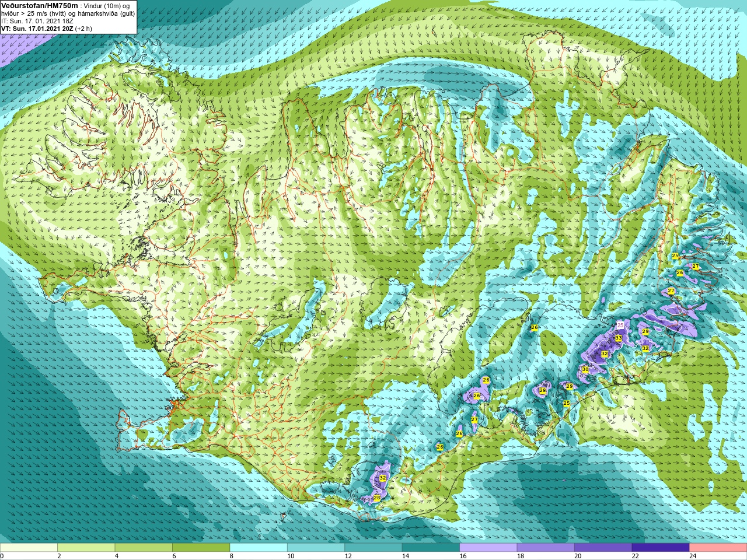Click the 22–24 dark indigo legend swatch
Screen dimensions: 747x560
click(x=661, y=548)
